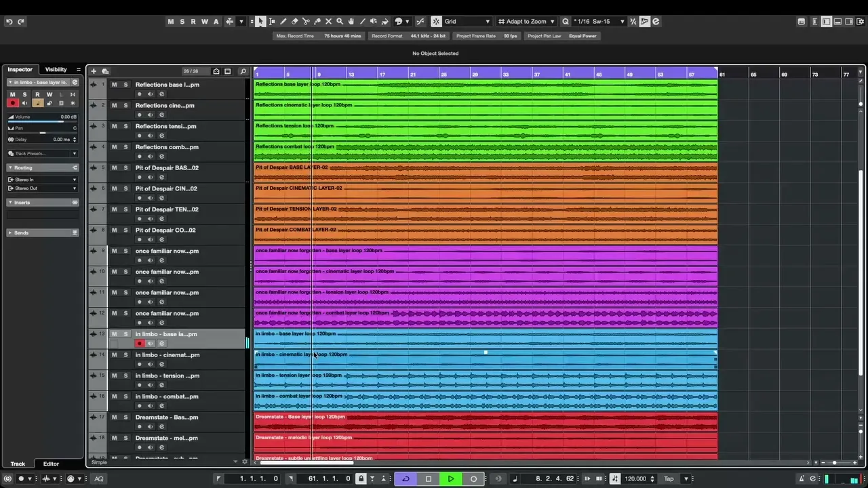Click the Add Track plus icon
Screen dimensions: 868x488
coord(94,71)
